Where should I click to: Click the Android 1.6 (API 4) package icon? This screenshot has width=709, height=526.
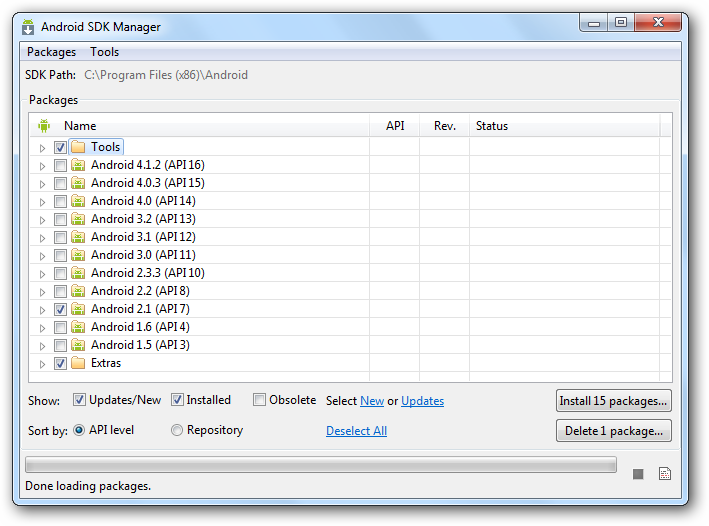pos(78,327)
